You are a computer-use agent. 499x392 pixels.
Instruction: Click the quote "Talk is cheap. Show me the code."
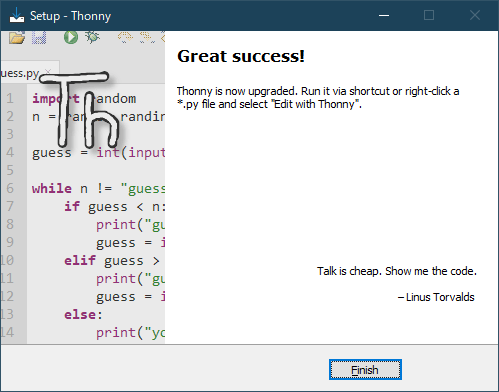[397, 271]
